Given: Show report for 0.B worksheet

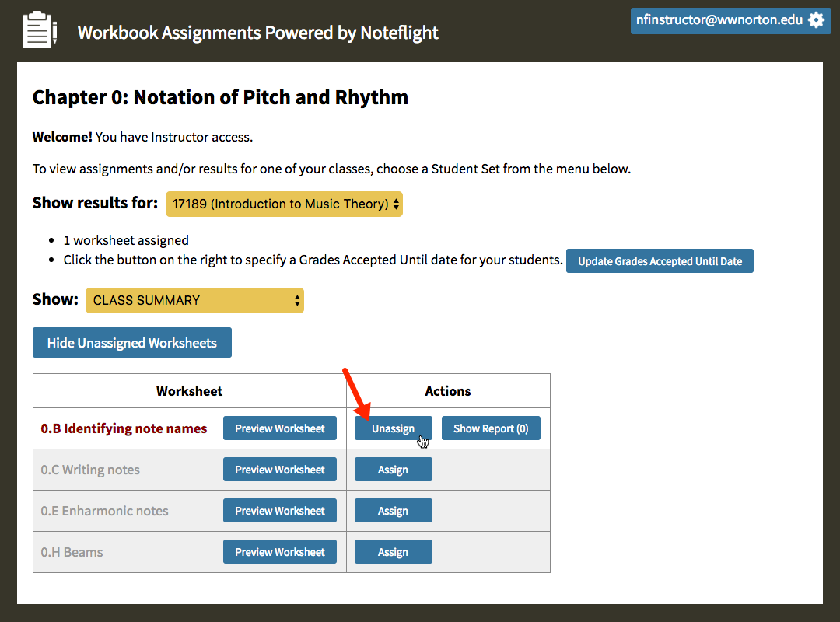Looking at the screenshot, I should (x=491, y=428).
